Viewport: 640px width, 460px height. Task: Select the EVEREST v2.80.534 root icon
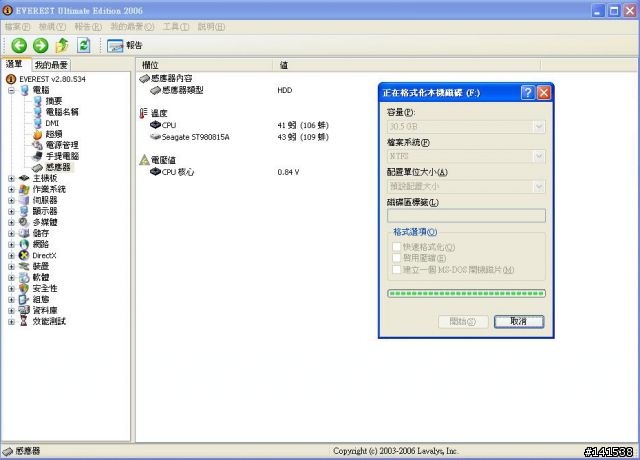(11, 79)
